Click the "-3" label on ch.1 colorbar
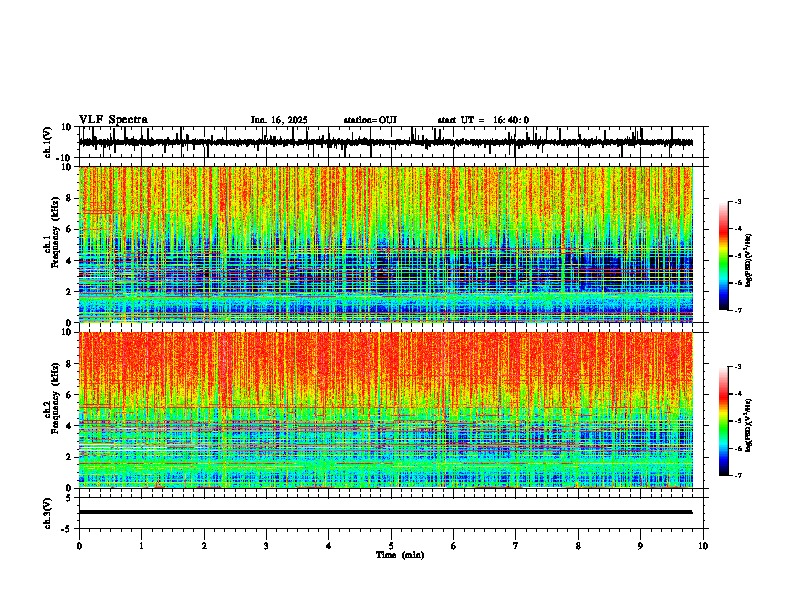Viewport: 792px width, 612px height. [x=738, y=202]
